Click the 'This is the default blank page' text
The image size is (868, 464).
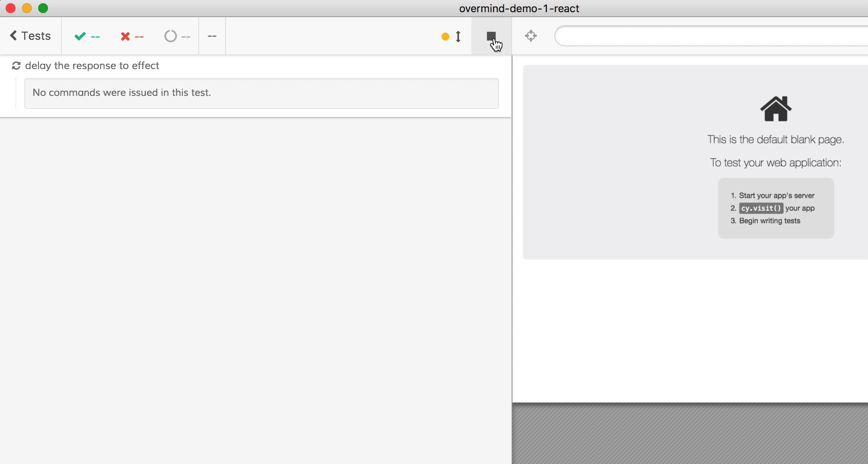point(775,139)
